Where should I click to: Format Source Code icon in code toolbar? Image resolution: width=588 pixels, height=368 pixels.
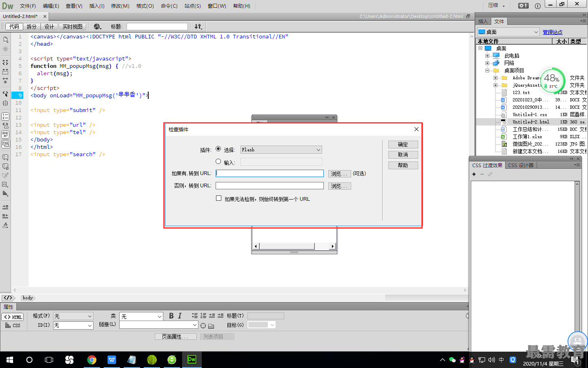5,225
